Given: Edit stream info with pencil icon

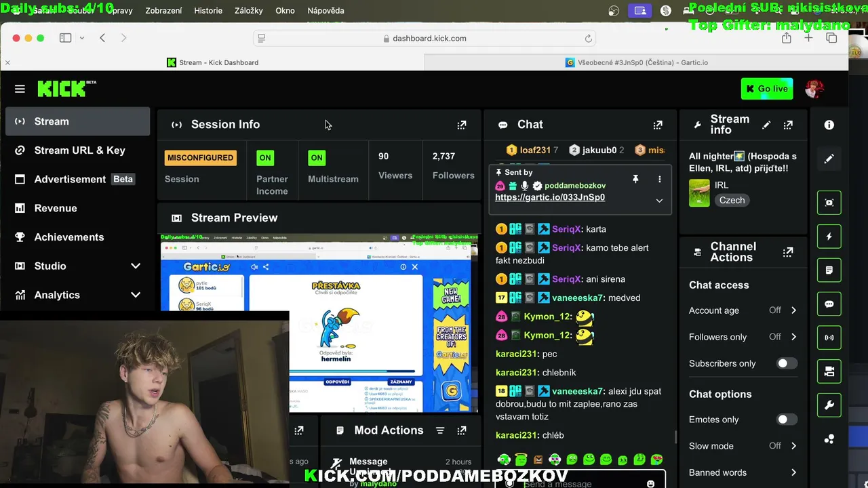Looking at the screenshot, I should coord(766,125).
